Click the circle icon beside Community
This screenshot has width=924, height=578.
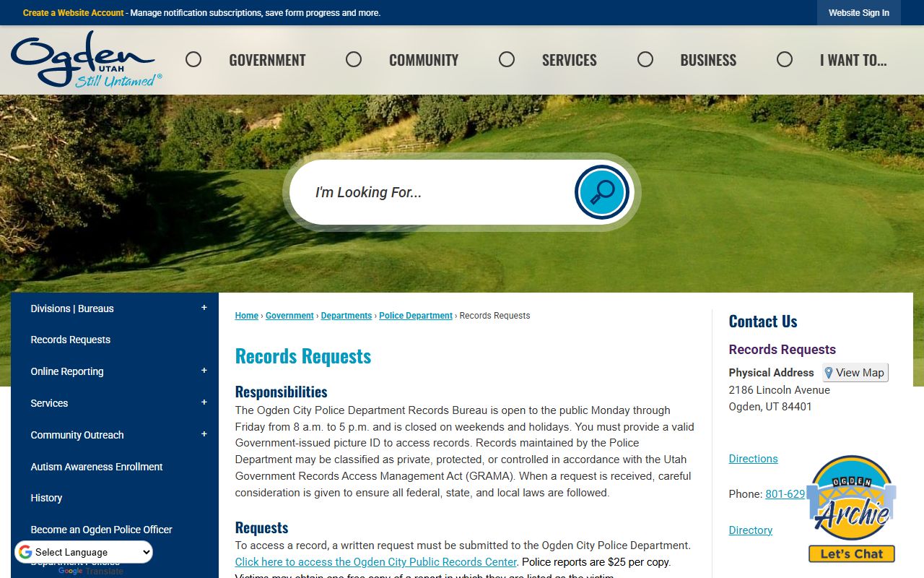point(354,60)
